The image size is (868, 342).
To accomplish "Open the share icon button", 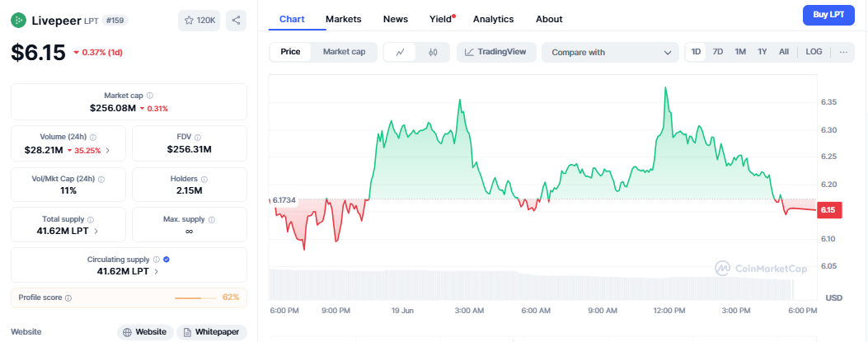I will click(x=236, y=21).
